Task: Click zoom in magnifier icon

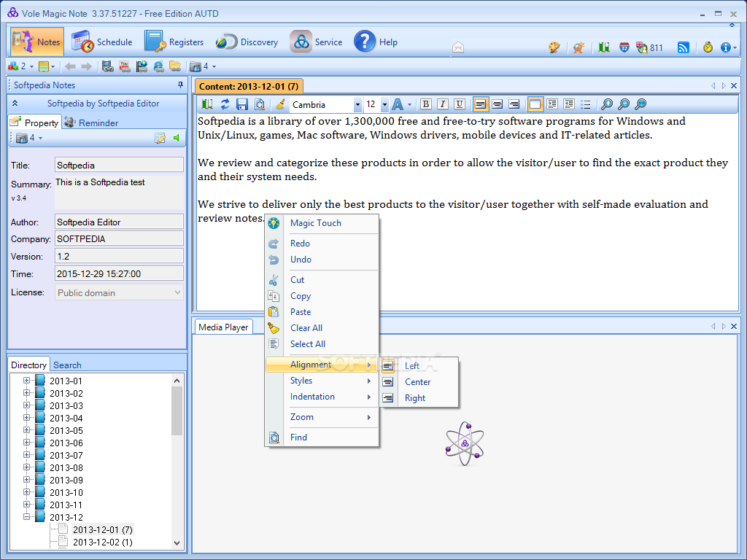Action: point(606,104)
